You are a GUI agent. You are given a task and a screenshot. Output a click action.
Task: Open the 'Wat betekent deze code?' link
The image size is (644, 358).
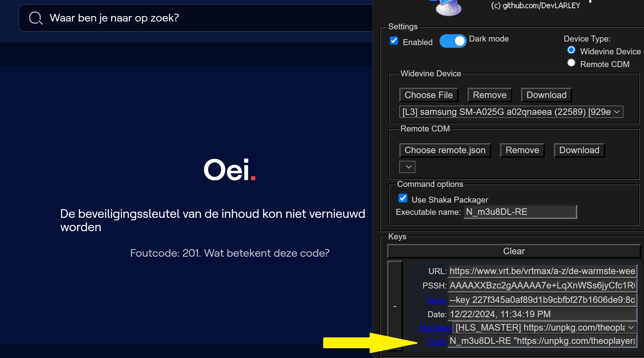(267, 253)
